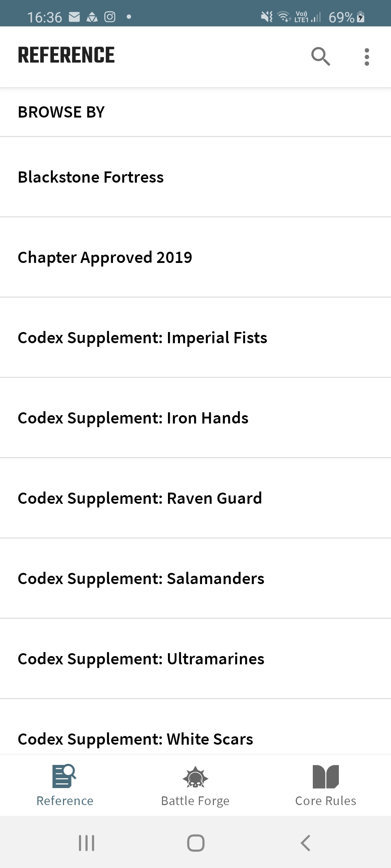Tap the search magnifier icon
The width and height of the screenshot is (391, 868).
(x=321, y=56)
